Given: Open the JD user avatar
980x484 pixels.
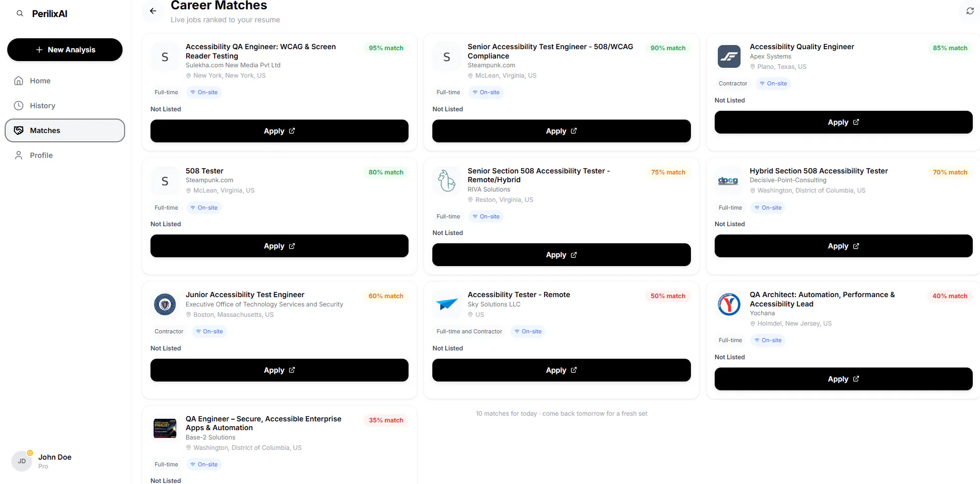Looking at the screenshot, I should coord(22,461).
